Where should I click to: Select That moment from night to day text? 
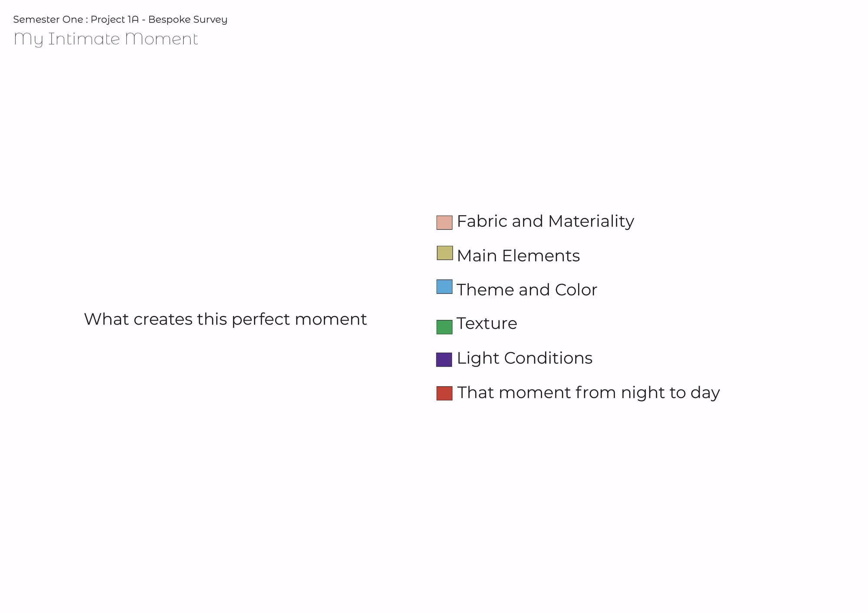click(589, 393)
